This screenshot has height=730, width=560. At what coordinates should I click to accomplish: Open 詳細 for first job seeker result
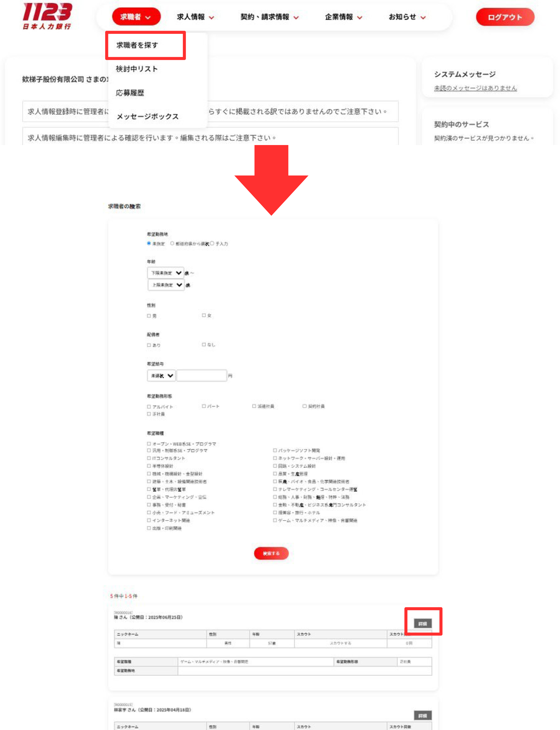pos(422,623)
